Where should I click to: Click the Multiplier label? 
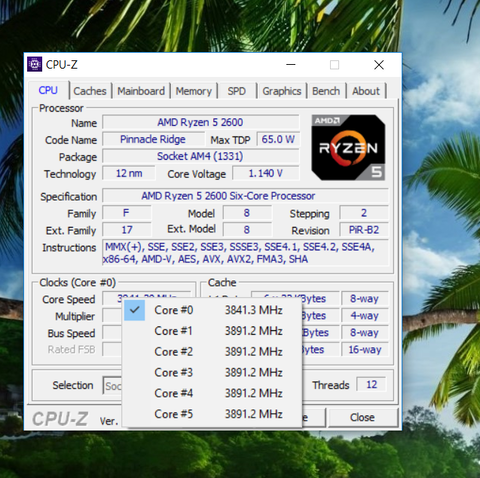pos(75,316)
